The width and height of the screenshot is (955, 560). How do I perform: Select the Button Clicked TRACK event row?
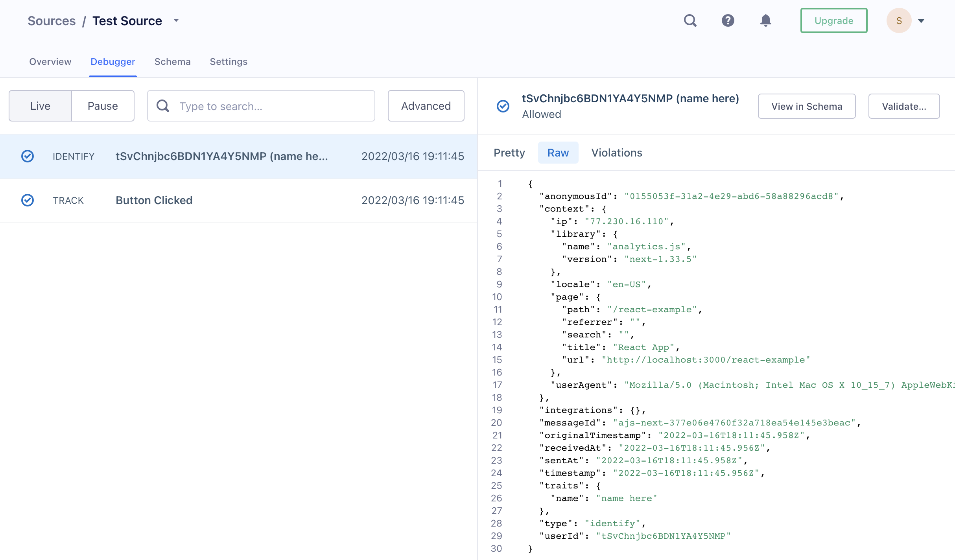238,200
